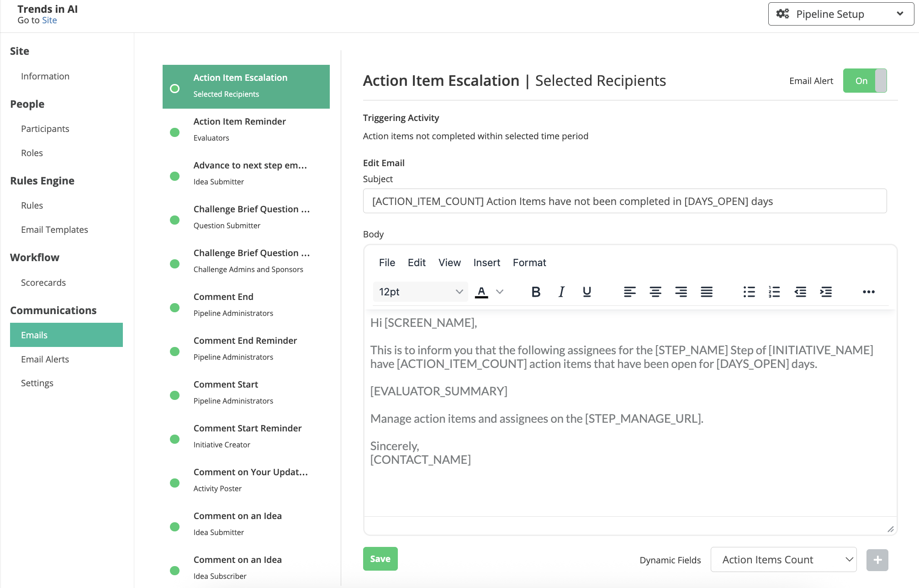This screenshot has height=588, width=919.
Task: Justify body text
Action: (707, 292)
